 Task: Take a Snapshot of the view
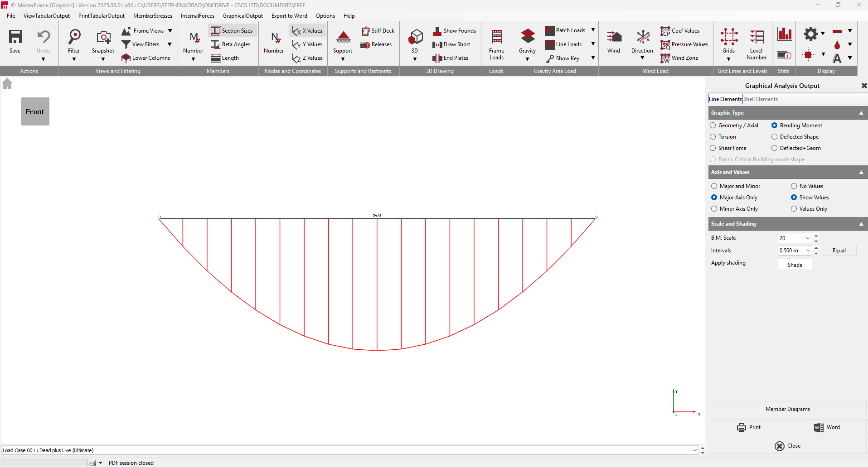(x=103, y=42)
